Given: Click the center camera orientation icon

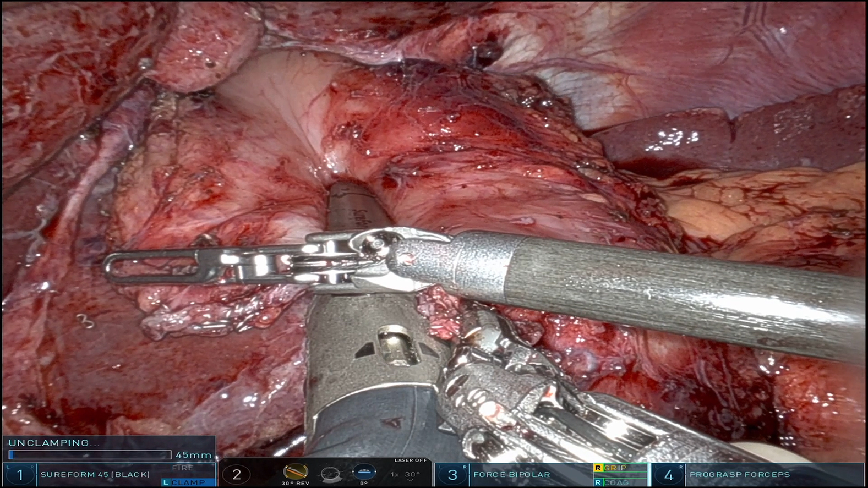Looking at the screenshot, I should click(x=330, y=474).
